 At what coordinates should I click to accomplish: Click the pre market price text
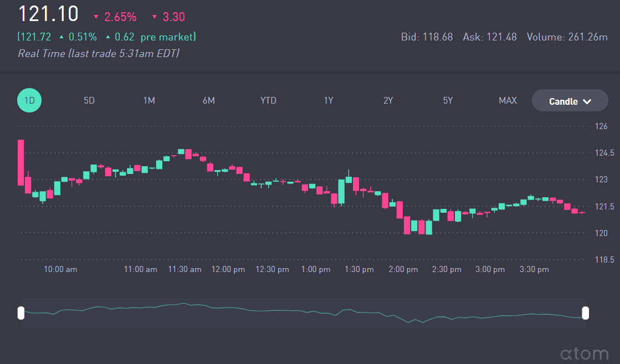coord(107,37)
